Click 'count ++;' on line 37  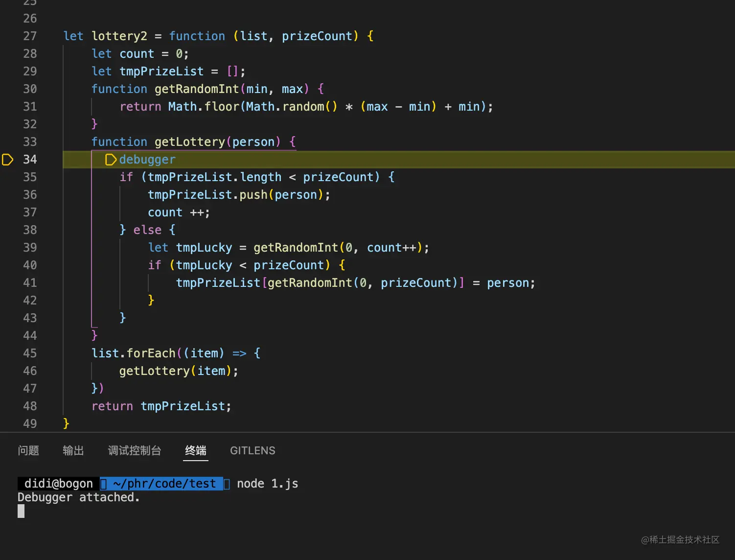[x=179, y=212]
